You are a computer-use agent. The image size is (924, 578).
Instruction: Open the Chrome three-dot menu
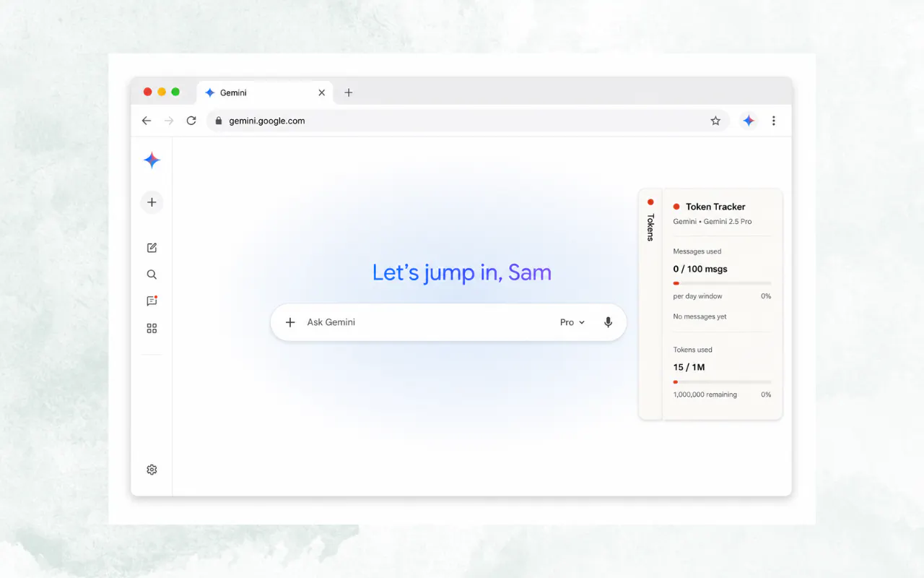774,121
